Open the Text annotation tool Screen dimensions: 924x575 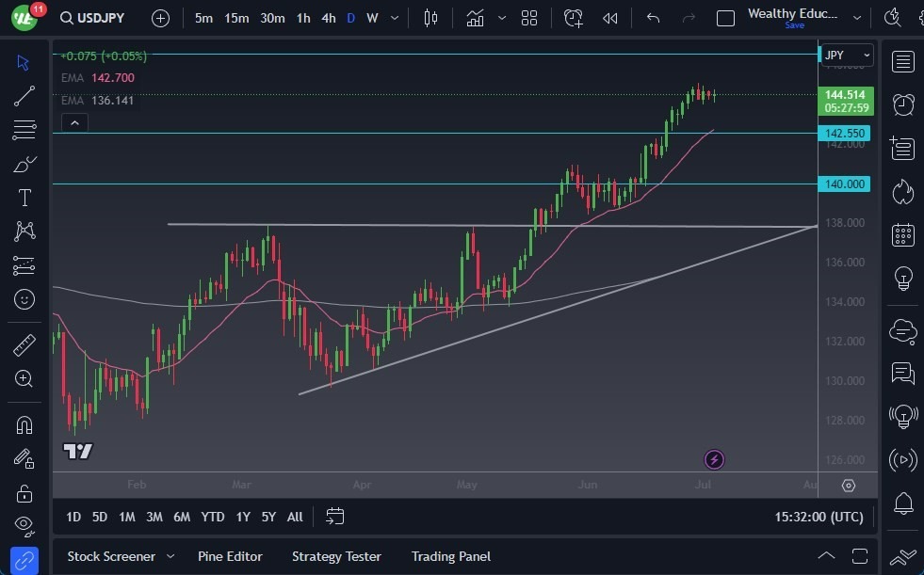pos(24,197)
